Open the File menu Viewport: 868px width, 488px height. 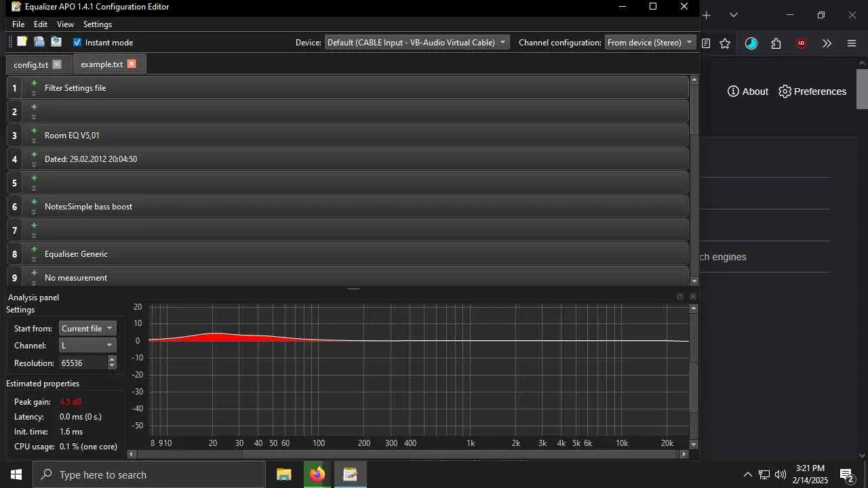pos(18,24)
